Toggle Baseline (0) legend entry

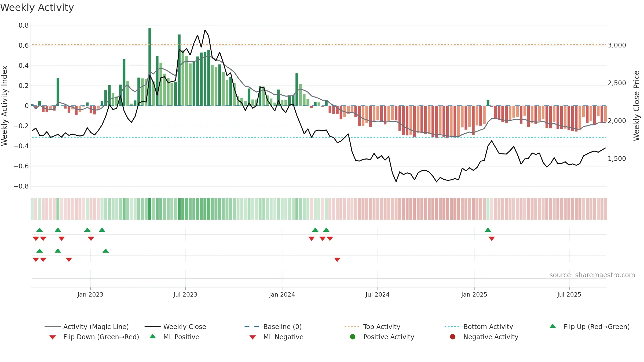tap(273, 327)
